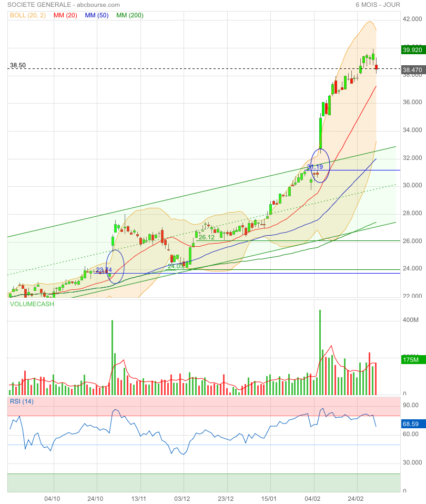The width and height of the screenshot is (426, 504).
Task: Click the 15/01 date axis label
Action: pos(269,499)
